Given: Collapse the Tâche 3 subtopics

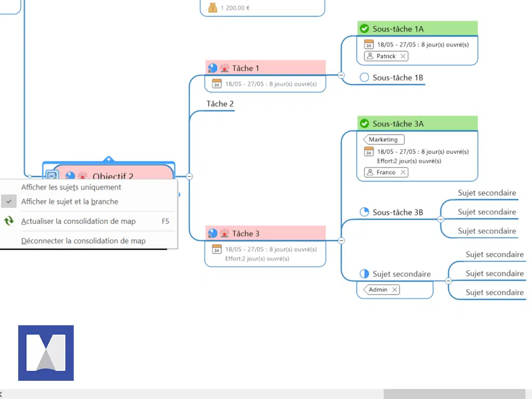Looking at the screenshot, I should click(x=341, y=241).
